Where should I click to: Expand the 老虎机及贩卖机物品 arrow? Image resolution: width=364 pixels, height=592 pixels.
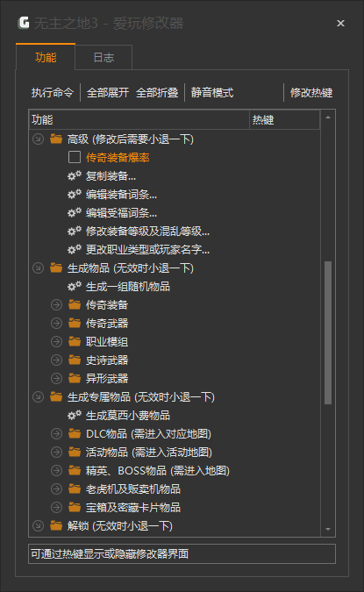[x=57, y=489]
